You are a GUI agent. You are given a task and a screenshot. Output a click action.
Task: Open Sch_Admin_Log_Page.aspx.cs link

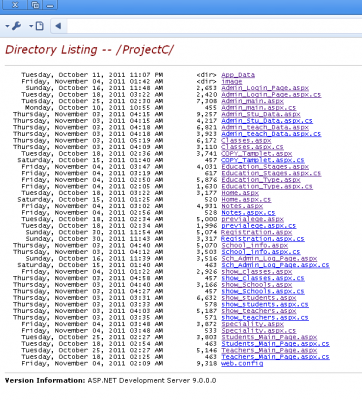pyautogui.click(x=275, y=265)
